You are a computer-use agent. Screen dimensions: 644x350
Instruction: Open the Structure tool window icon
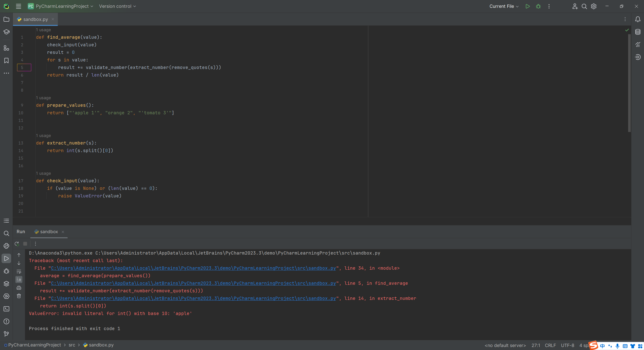click(6, 48)
